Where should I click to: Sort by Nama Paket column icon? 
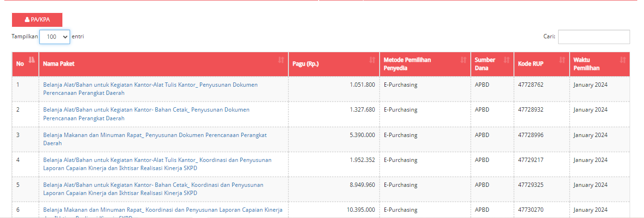(281, 60)
